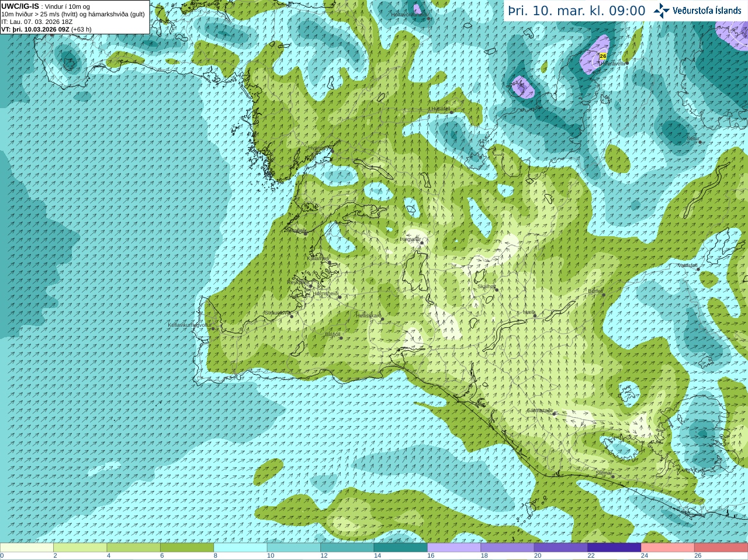Click the yellow 26 gust marker
748x560 pixels.
click(603, 56)
